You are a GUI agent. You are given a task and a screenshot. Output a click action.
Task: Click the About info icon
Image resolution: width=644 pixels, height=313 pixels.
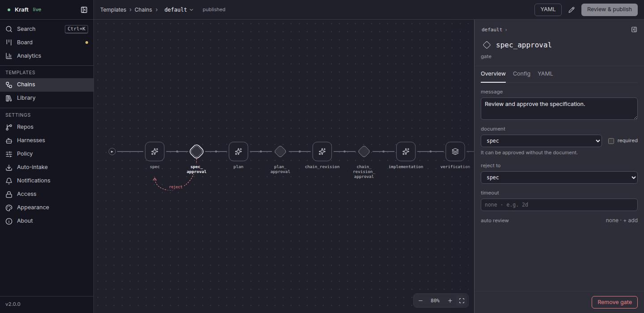pos(8,221)
